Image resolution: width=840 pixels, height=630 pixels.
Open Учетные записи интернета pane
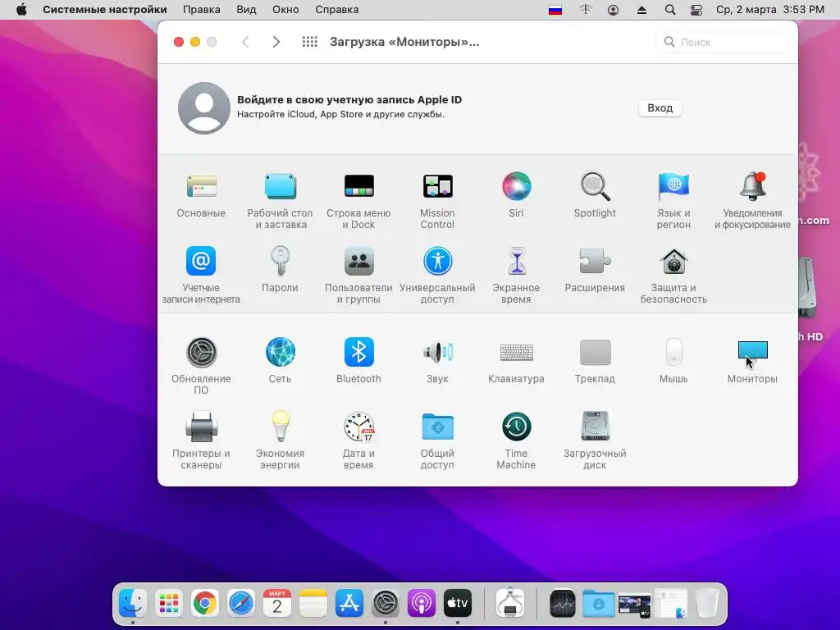201,276
